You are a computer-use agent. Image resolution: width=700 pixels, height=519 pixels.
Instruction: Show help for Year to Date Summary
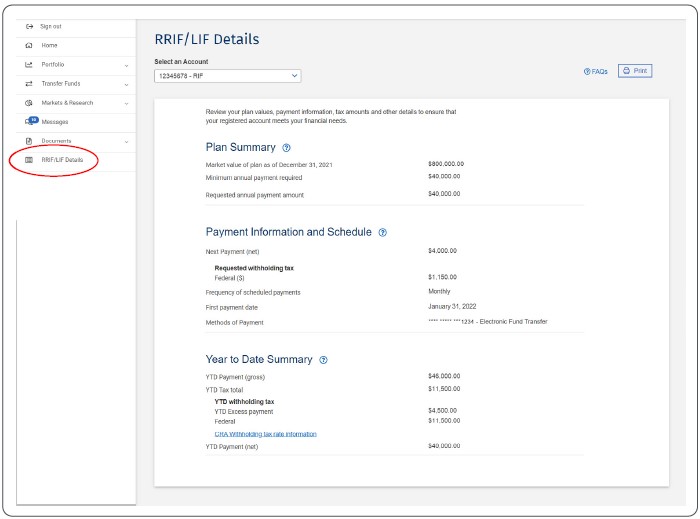point(323,360)
